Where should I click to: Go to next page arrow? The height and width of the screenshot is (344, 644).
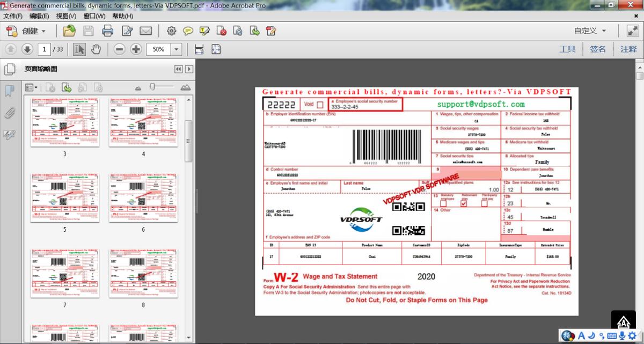click(x=27, y=49)
